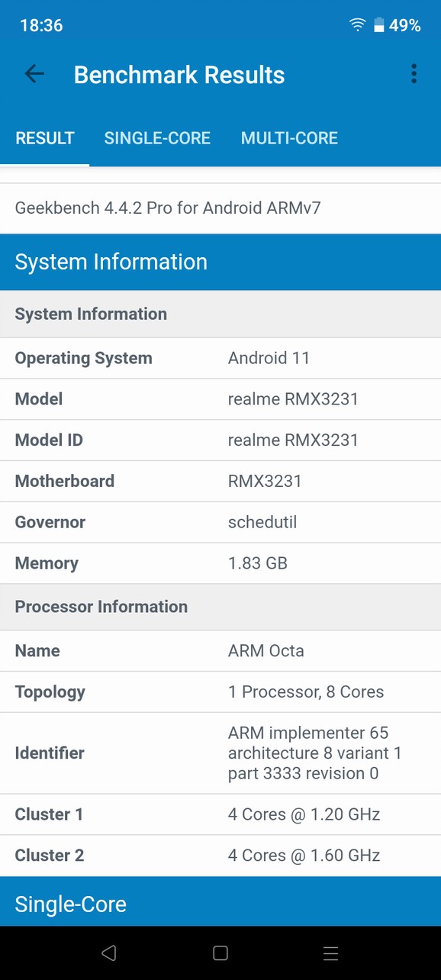Tap the gray System Information subheader

pos(220,314)
